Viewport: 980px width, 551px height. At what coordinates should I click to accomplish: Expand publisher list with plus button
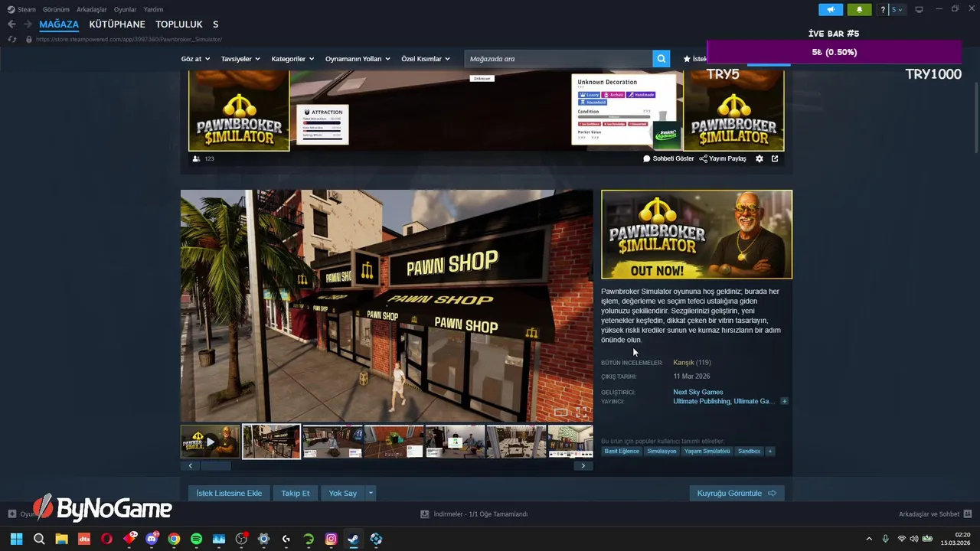click(x=784, y=401)
